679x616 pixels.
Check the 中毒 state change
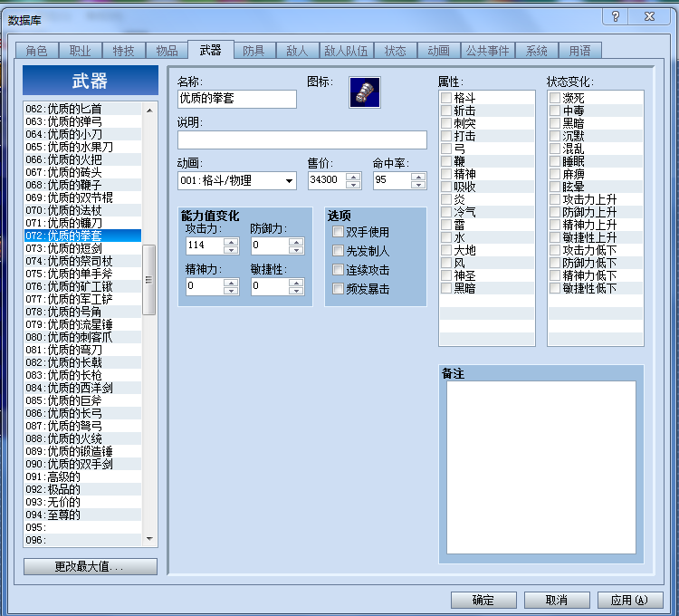555,111
